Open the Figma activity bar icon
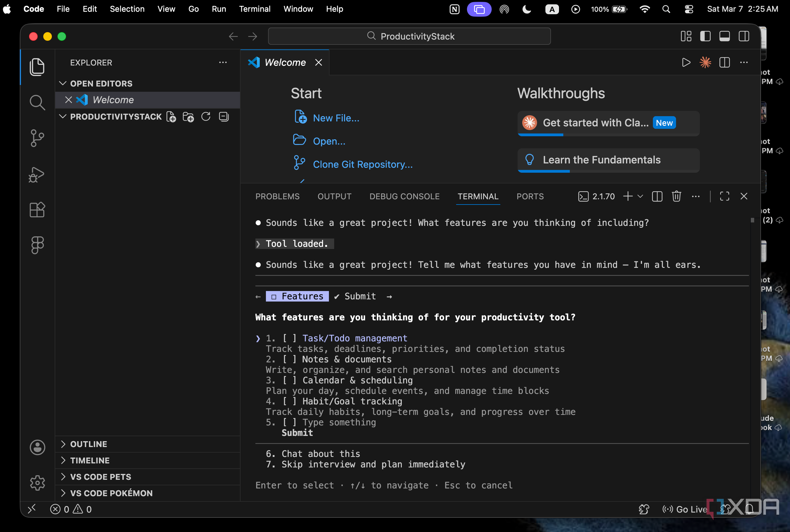This screenshot has height=532, width=790. click(x=37, y=245)
